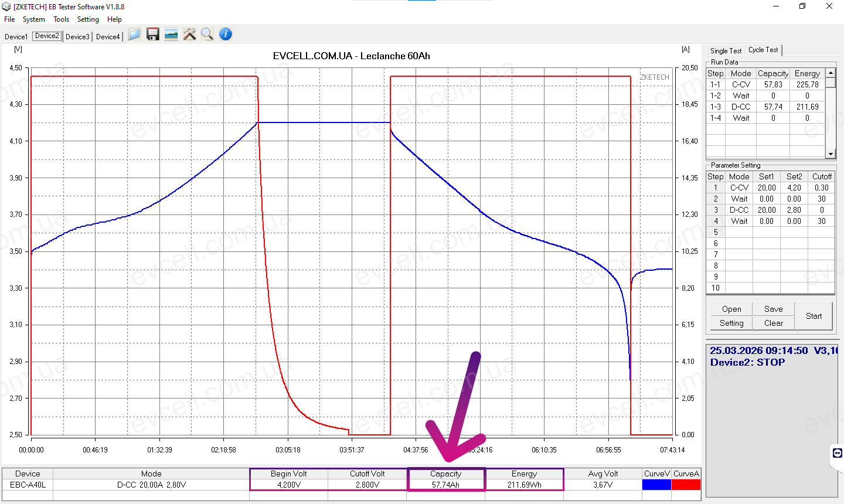Click the TeamViewer side panel icon
This screenshot has height=504, width=844.
click(x=837, y=453)
